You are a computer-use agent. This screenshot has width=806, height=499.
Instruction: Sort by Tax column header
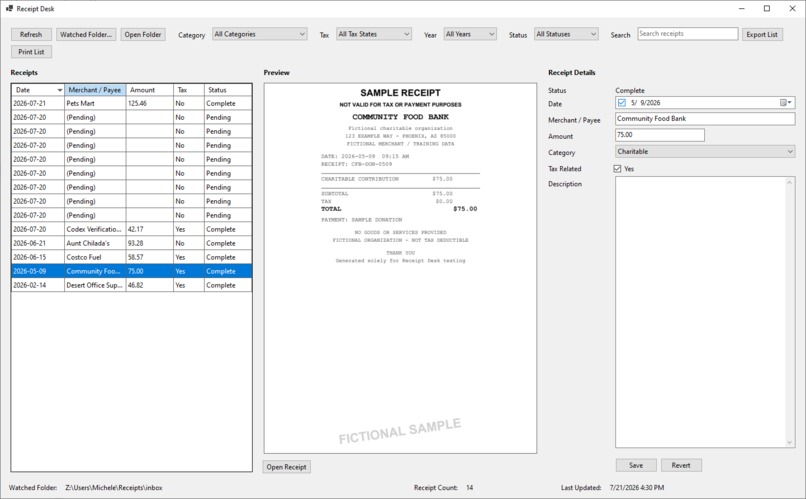[189, 90]
